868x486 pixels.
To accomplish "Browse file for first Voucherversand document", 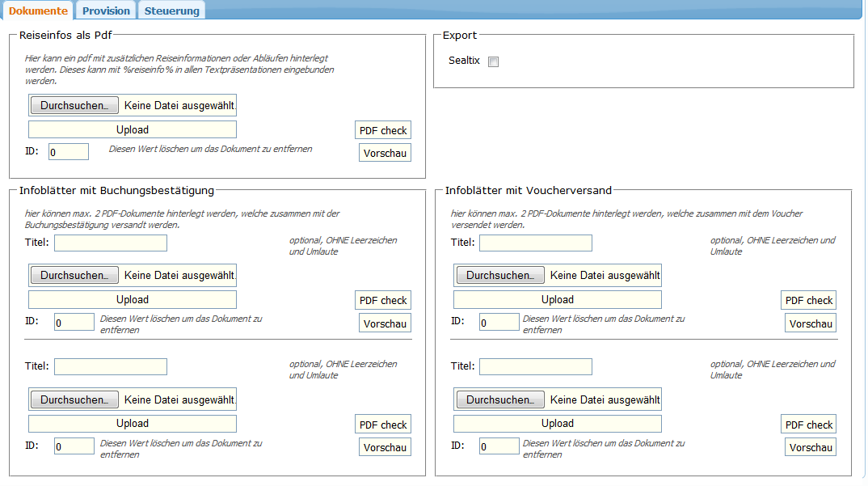I will click(x=500, y=275).
